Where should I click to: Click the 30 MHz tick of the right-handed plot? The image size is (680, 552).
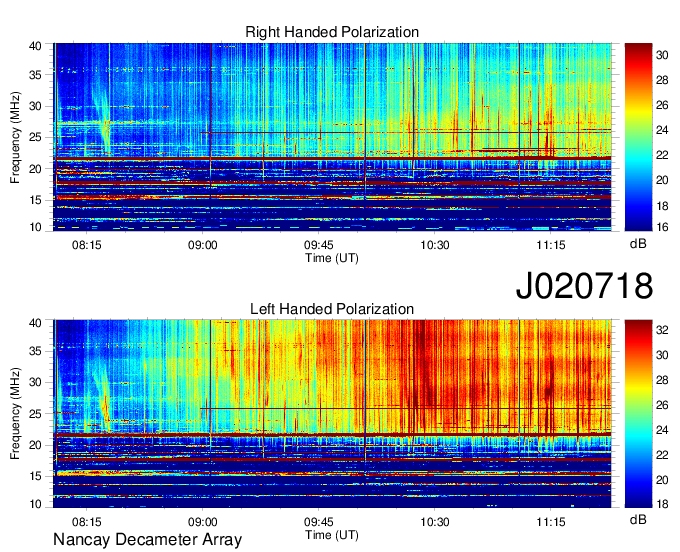(x=35, y=106)
